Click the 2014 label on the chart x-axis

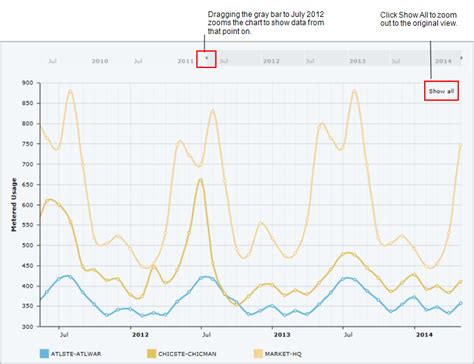pos(424,334)
